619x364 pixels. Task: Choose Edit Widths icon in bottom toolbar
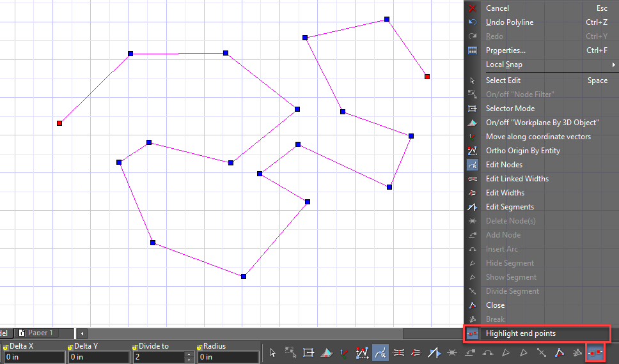point(416,352)
